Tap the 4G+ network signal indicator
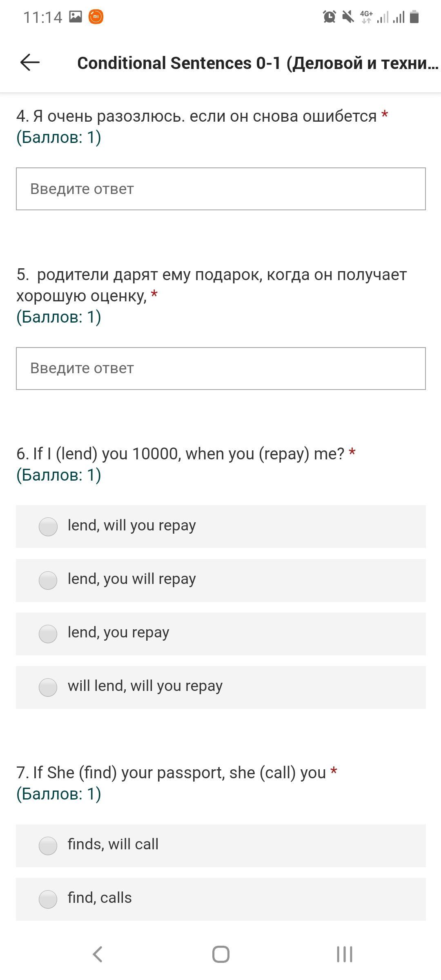 [366, 17]
